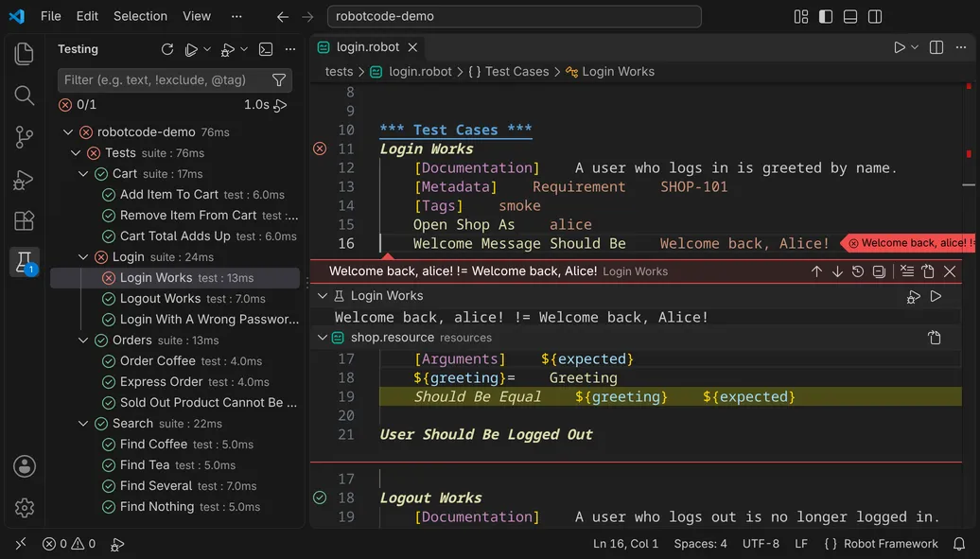Image resolution: width=980 pixels, height=559 pixels.
Task: Collapse shop.resource section in peek
Action: click(323, 338)
